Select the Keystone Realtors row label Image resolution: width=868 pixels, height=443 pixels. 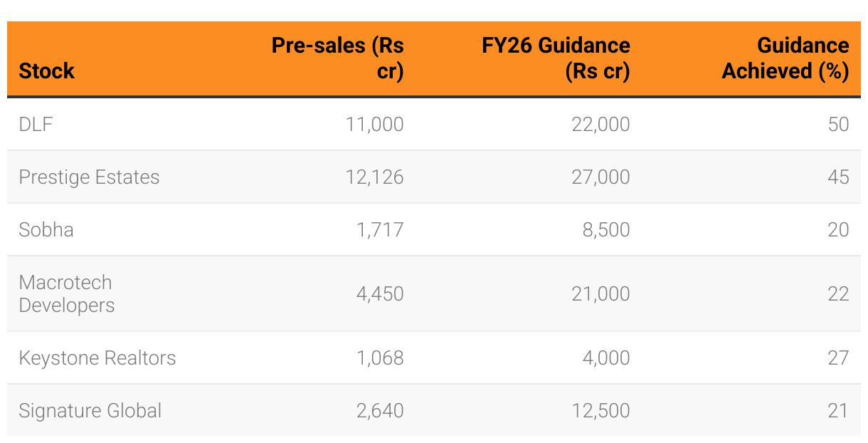(97, 358)
